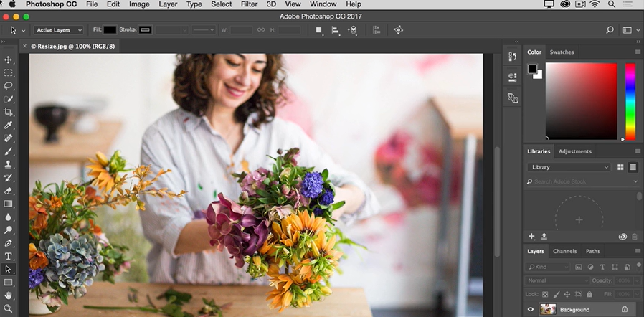The image size is (644, 317).
Task: Select the Brush tool
Action: pos(8,151)
